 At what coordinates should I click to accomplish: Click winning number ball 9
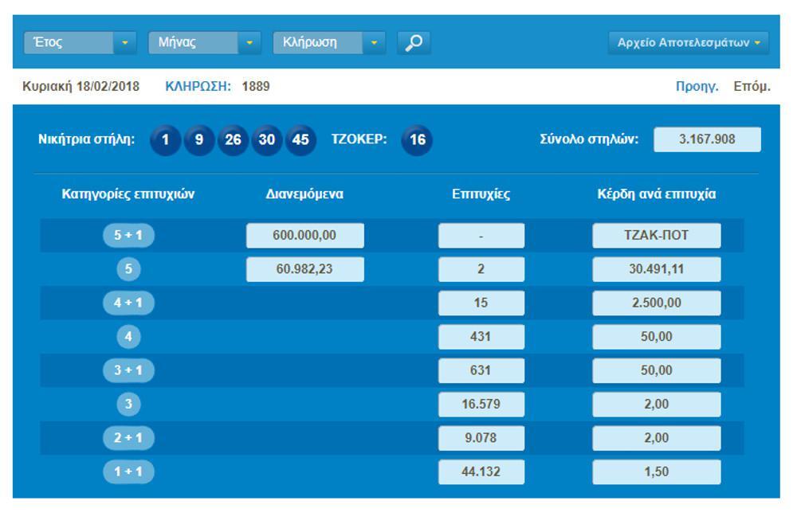[199, 140]
